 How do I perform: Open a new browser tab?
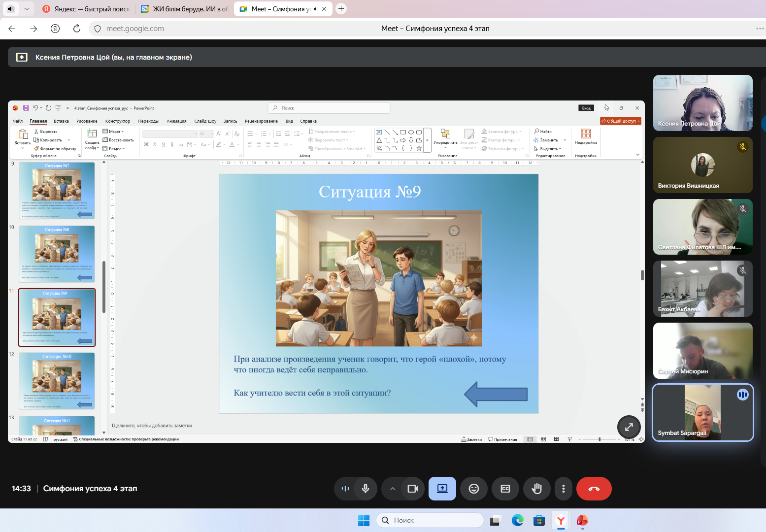coord(341,9)
